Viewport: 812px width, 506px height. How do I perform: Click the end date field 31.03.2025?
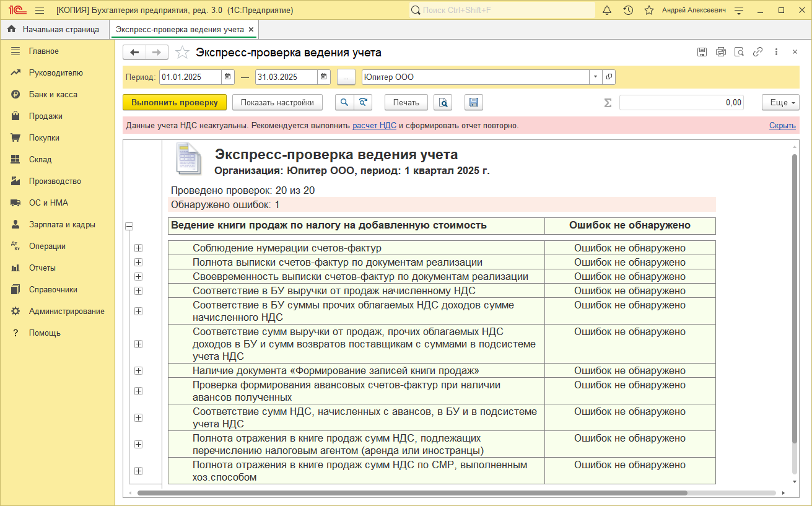(286, 77)
